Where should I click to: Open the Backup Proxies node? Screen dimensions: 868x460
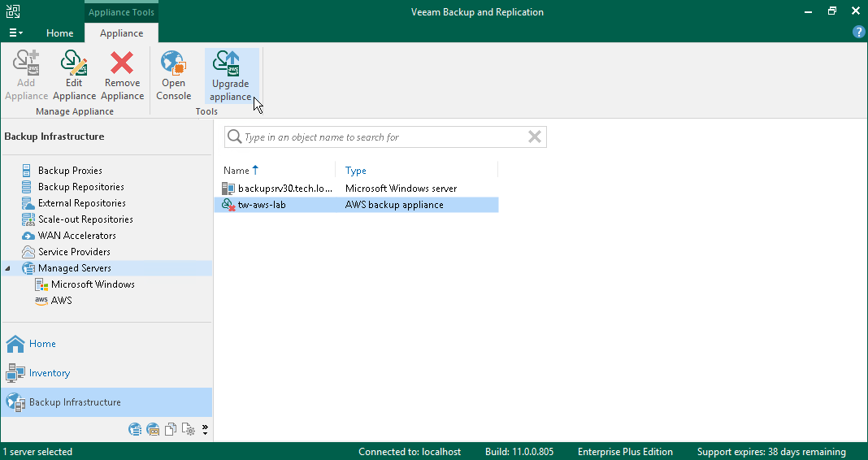coord(70,171)
